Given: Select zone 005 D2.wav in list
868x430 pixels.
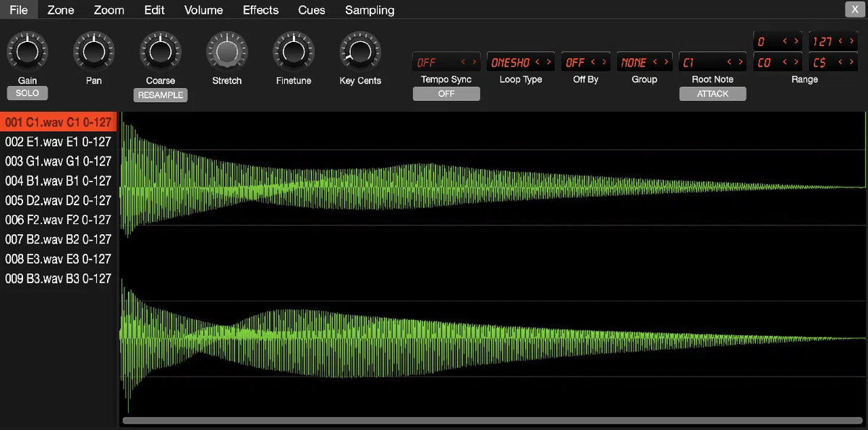Looking at the screenshot, I should coord(58,200).
